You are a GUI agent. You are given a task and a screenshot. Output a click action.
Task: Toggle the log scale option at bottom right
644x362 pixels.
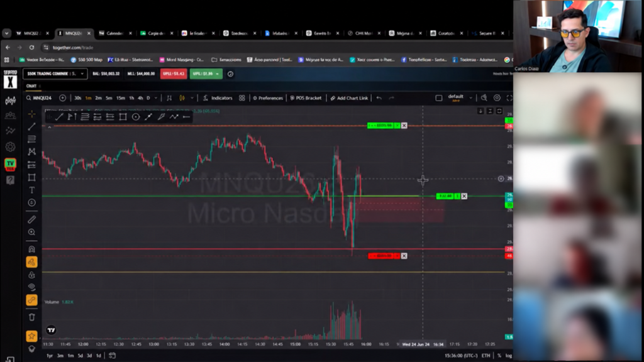pos(508,356)
